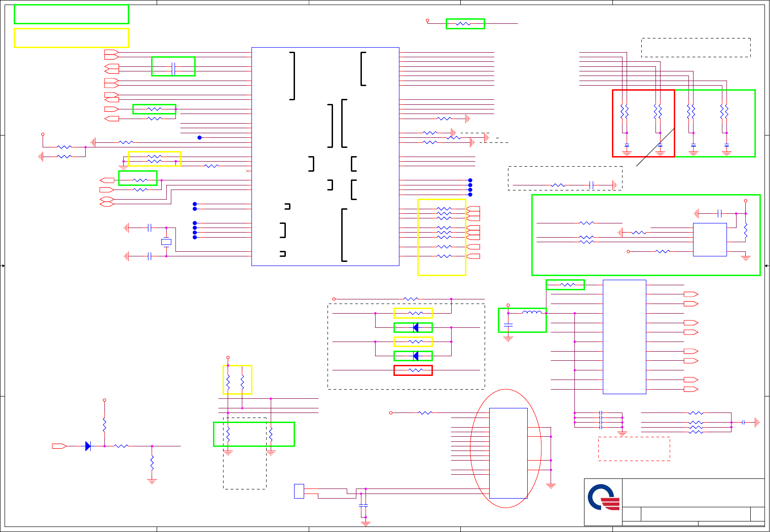The width and height of the screenshot is (770, 532).
Task: Select the tall IC with output ports on its right
Action: (624, 337)
